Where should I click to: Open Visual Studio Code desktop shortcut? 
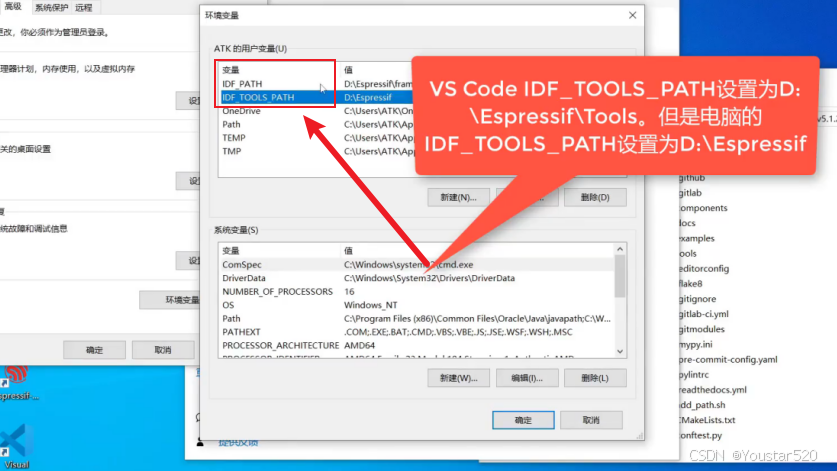[x=15, y=446]
